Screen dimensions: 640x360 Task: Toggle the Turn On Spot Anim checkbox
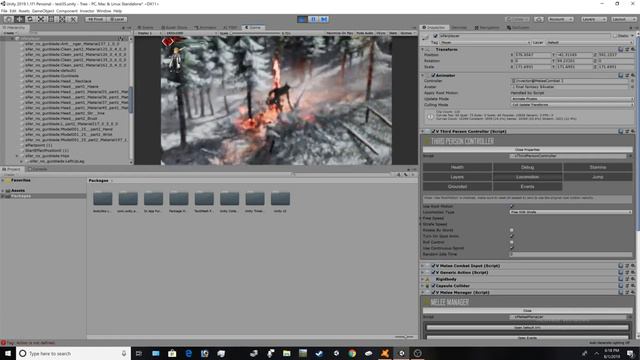512,236
